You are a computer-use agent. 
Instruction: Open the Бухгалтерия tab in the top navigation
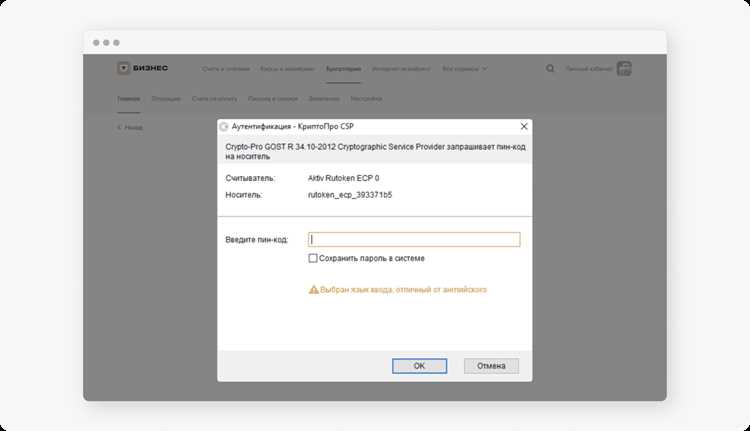tap(343, 69)
